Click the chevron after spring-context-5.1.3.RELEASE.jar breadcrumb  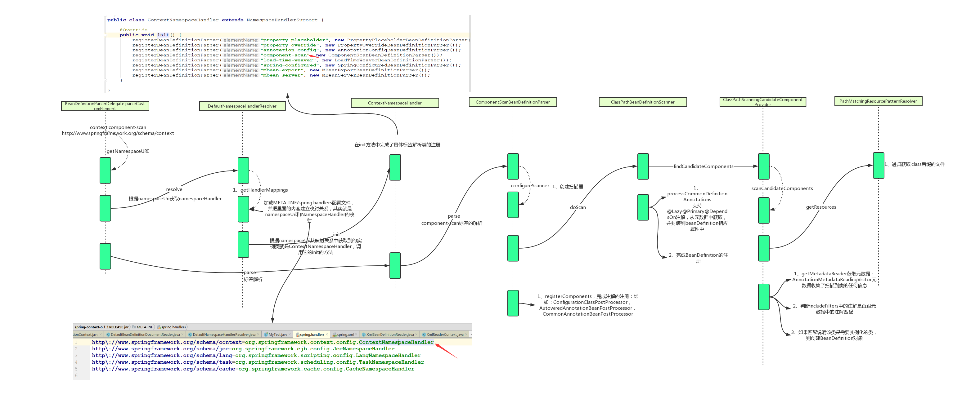(x=130, y=328)
